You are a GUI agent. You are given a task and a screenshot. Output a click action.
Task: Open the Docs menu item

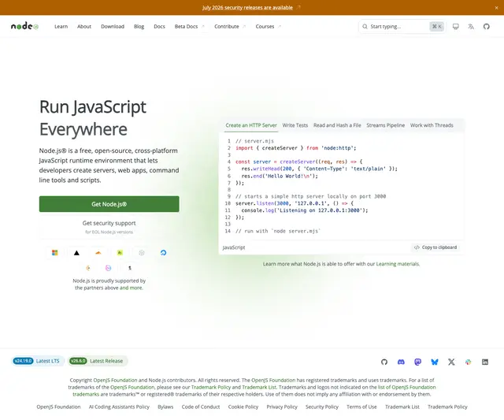(159, 26)
